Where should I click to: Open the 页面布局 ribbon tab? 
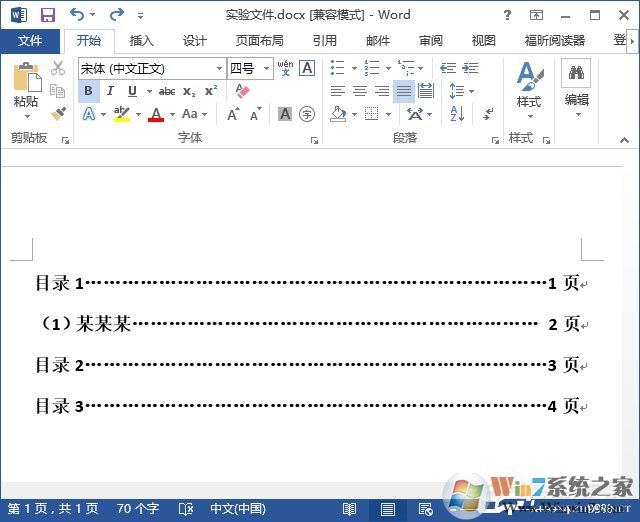tap(259, 41)
